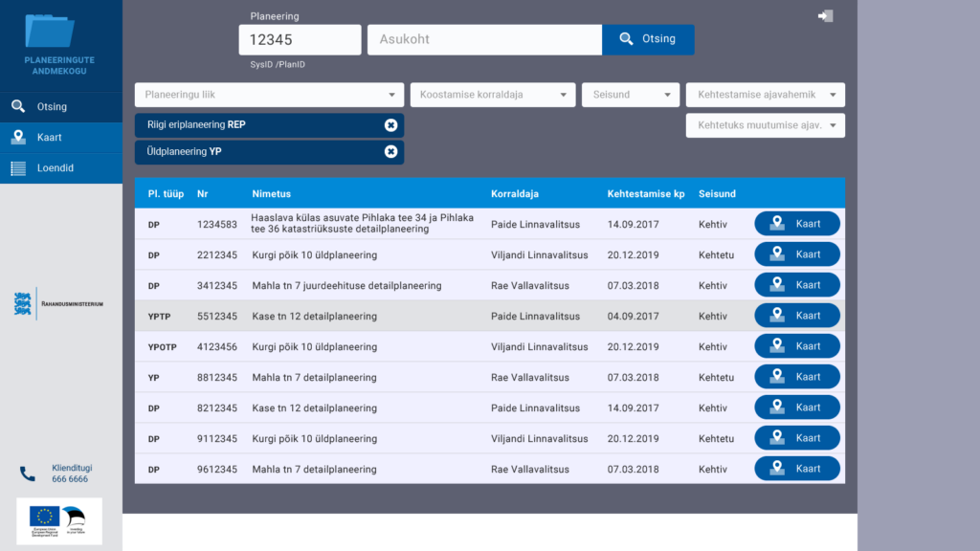
Task: Expand the Kehtestamise ajavahemik dropdown
Action: (765, 95)
